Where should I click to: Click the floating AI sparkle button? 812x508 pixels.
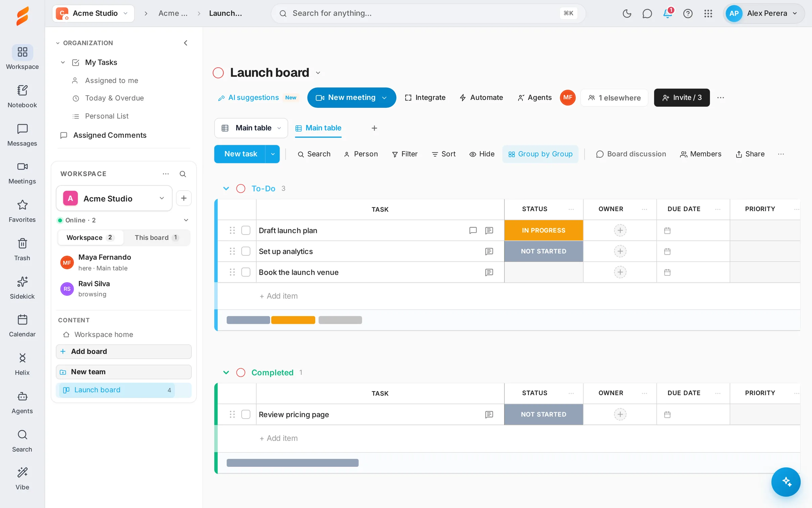coord(786,482)
